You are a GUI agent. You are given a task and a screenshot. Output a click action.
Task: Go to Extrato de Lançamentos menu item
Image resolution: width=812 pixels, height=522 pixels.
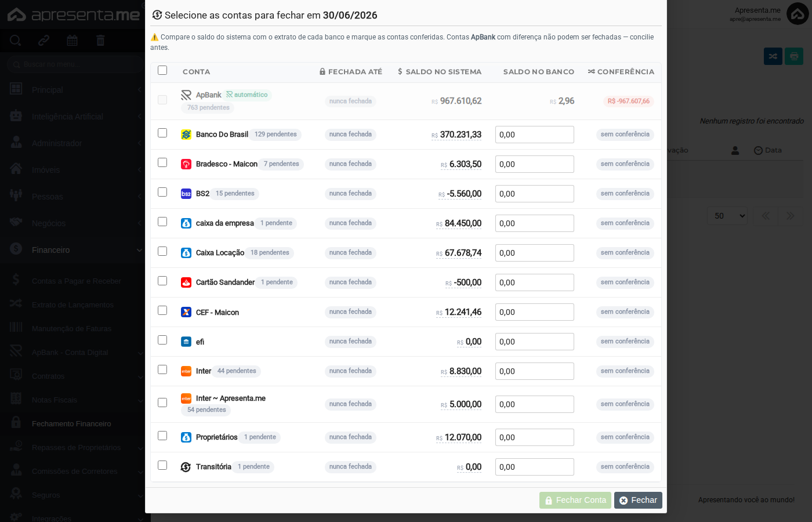coord(72,305)
